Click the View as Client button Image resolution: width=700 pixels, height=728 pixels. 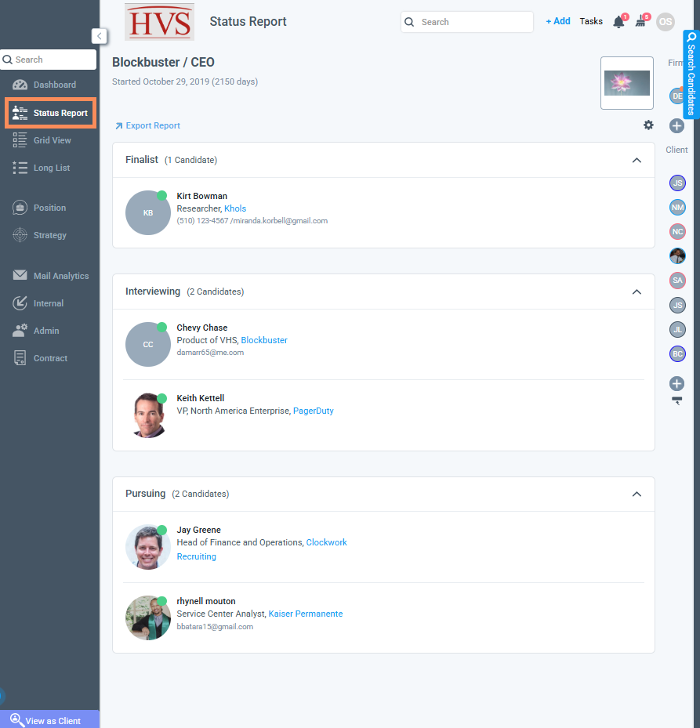(x=49, y=719)
